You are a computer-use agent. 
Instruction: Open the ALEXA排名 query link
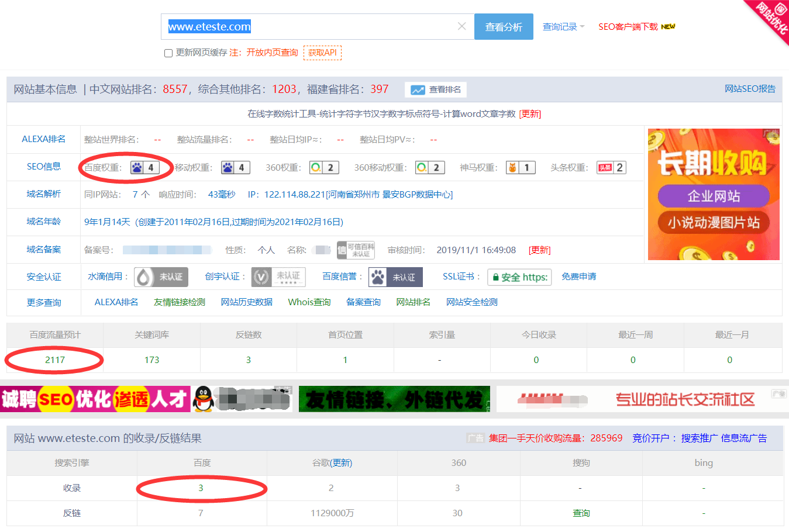tap(116, 302)
